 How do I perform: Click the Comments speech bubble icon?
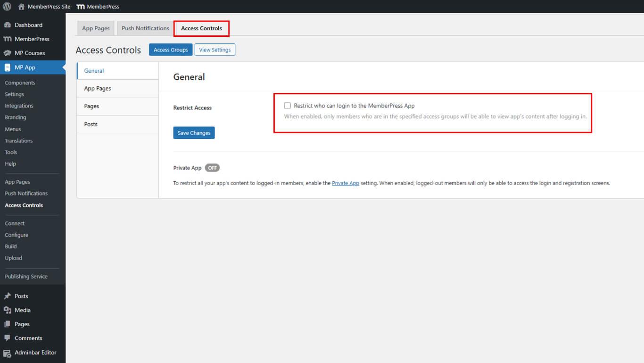pos(7,338)
